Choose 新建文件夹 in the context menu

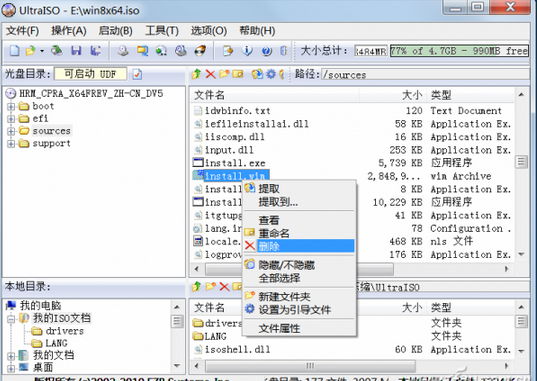click(x=299, y=296)
